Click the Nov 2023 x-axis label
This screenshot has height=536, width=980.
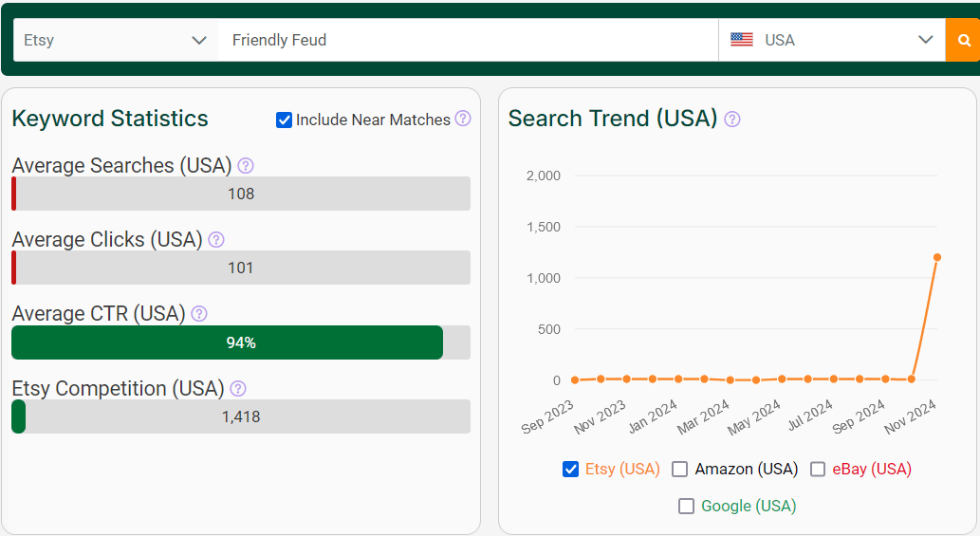click(x=600, y=416)
